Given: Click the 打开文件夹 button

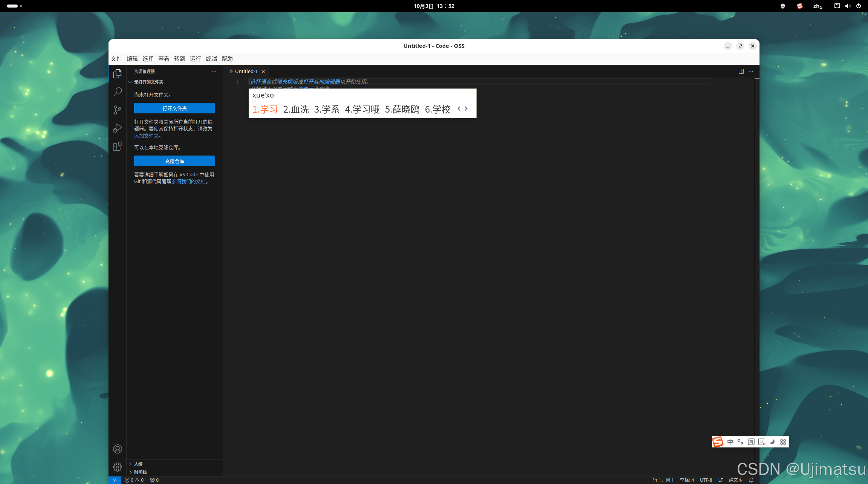Looking at the screenshot, I should tap(174, 108).
